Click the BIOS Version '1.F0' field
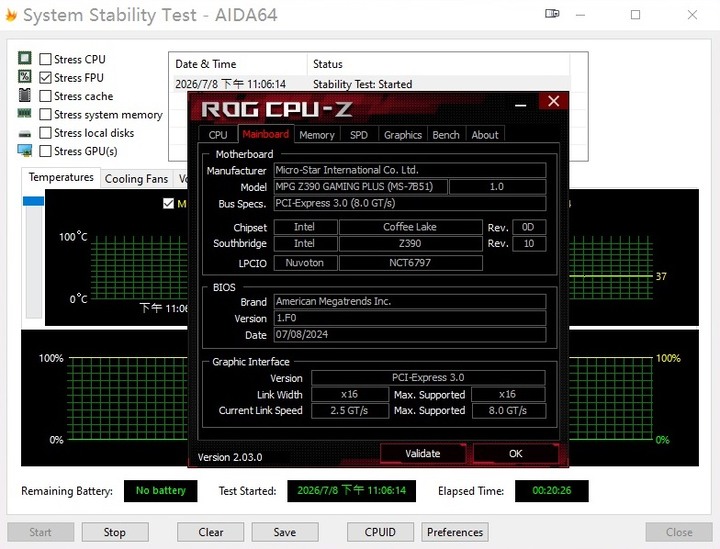 coord(410,318)
